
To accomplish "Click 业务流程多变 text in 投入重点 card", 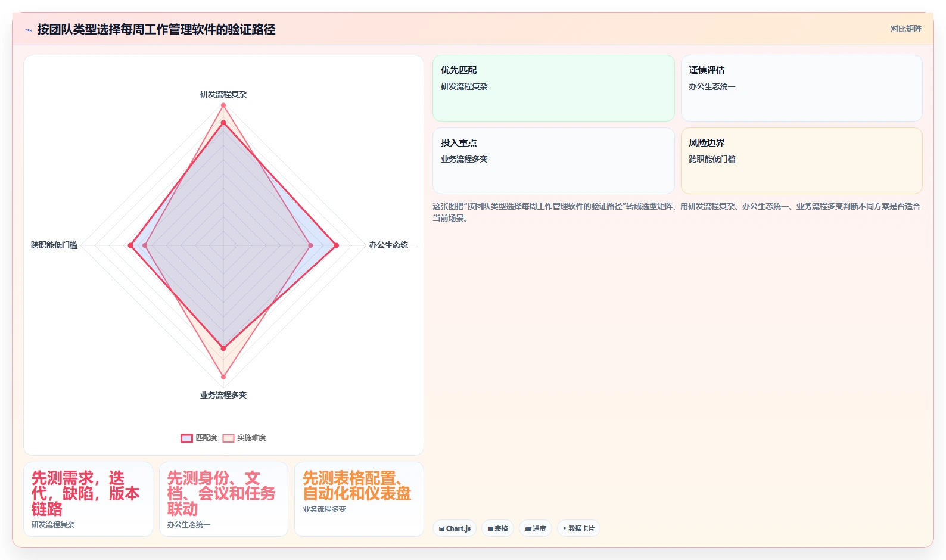I will point(464,159).
